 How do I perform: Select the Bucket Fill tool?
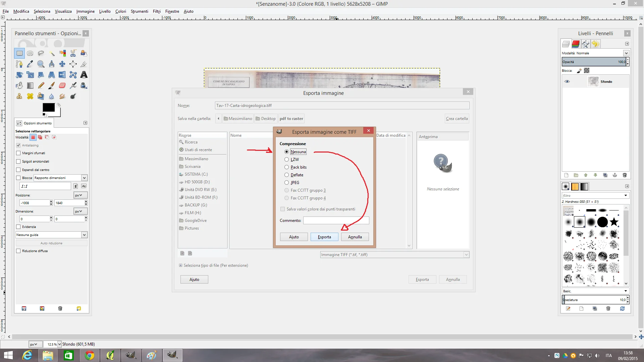[19, 85]
